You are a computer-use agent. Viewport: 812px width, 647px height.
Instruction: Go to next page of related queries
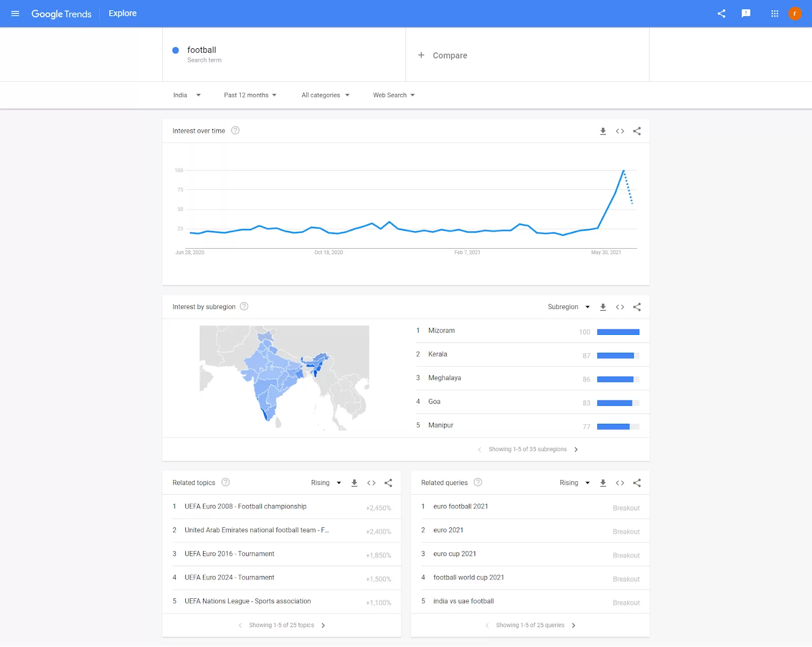point(573,626)
